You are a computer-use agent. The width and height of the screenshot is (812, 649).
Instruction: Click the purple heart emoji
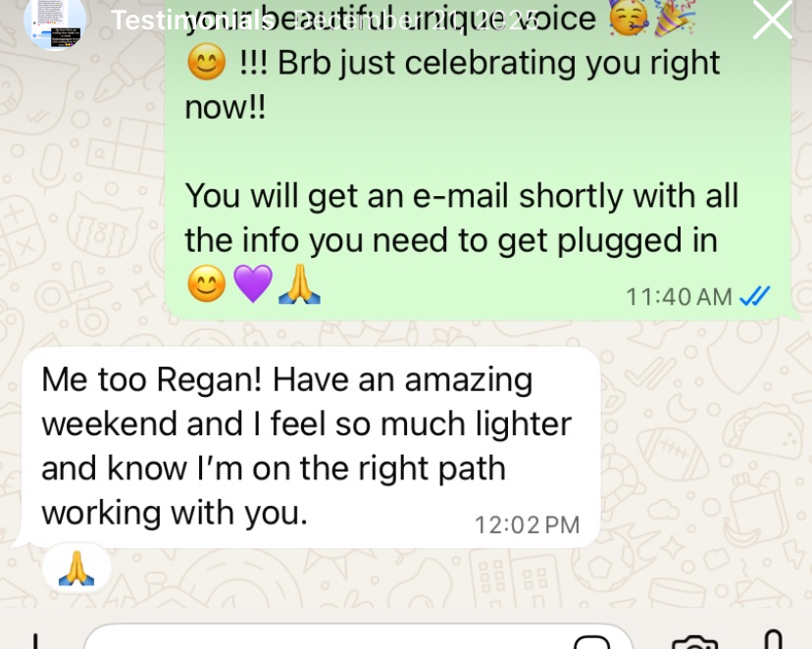click(253, 283)
